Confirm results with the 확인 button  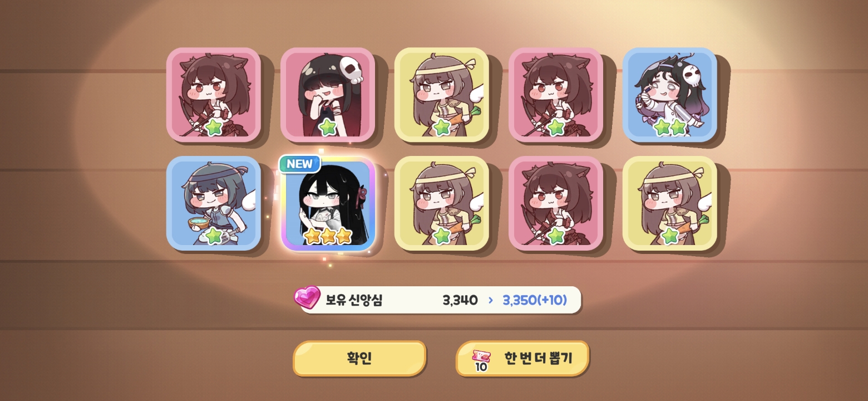(359, 358)
